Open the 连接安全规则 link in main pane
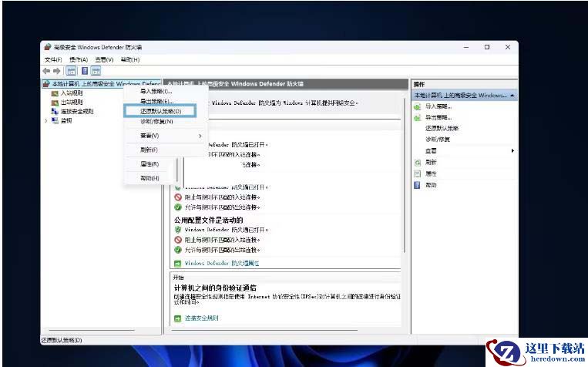 [201, 318]
